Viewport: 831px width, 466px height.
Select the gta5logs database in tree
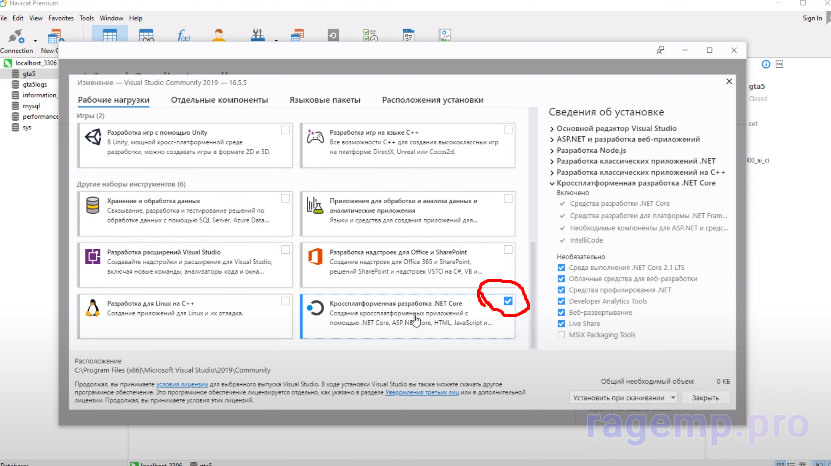point(35,84)
